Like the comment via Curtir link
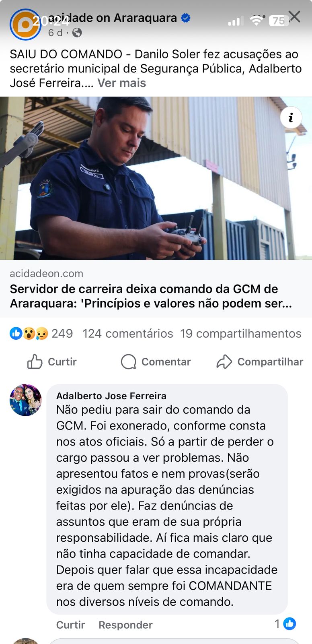Image resolution: width=312 pixels, height=644 pixels. click(70, 625)
